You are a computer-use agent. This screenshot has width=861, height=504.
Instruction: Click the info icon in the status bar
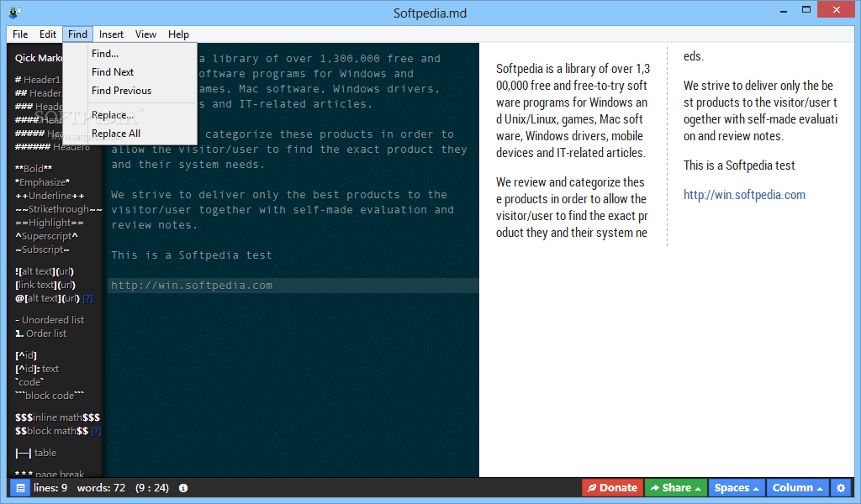click(x=183, y=487)
